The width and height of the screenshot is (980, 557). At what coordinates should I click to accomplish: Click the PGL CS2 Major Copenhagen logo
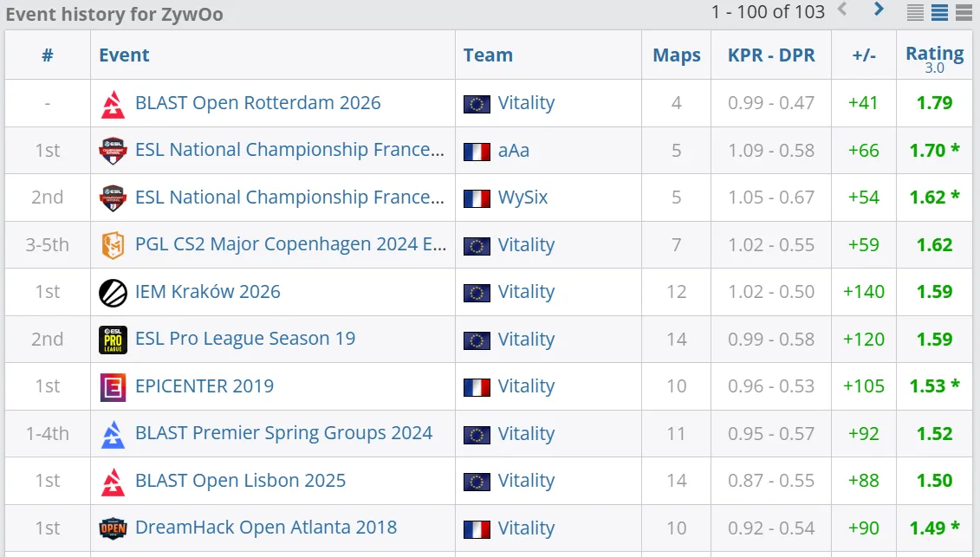pyautogui.click(x=114, y=245)
